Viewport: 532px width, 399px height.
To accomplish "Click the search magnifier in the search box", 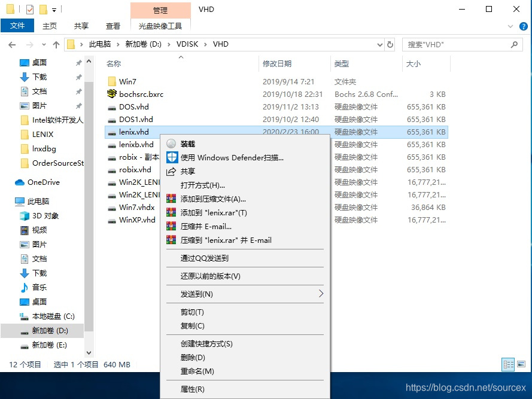I will pyautogui.click(x=513, y=44).
